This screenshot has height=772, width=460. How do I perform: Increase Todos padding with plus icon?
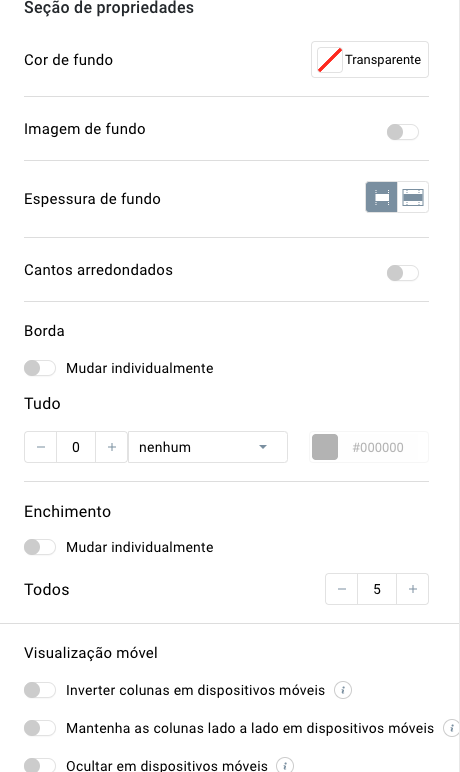click(x=413, y=589)
